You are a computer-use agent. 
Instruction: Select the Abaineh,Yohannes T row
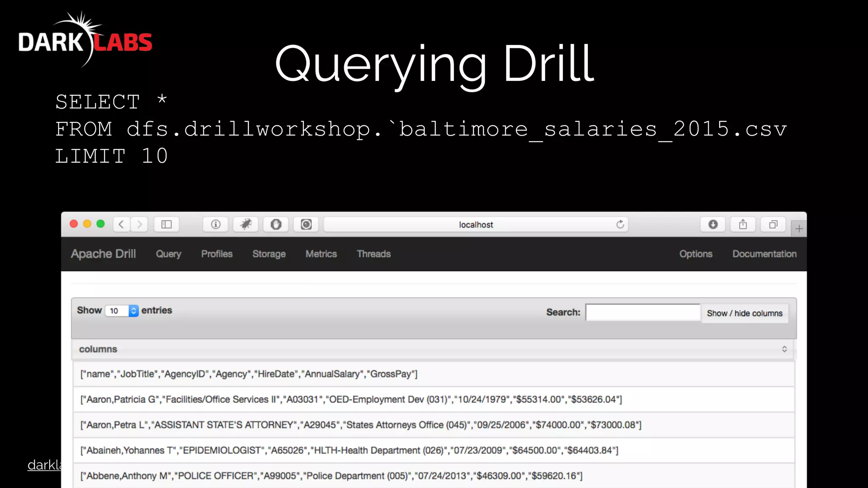(434, 450)
